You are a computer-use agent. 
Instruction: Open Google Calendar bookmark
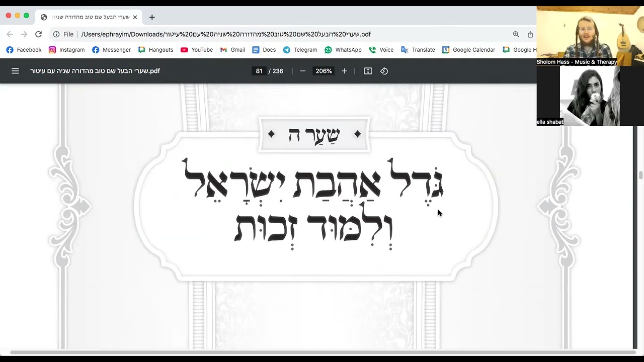coord(468,50)
